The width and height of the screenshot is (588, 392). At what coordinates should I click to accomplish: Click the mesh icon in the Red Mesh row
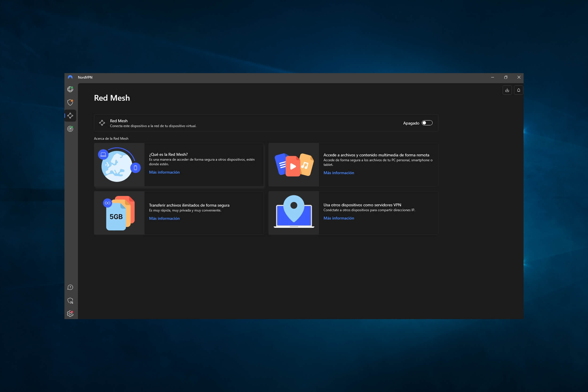point(102,123)
